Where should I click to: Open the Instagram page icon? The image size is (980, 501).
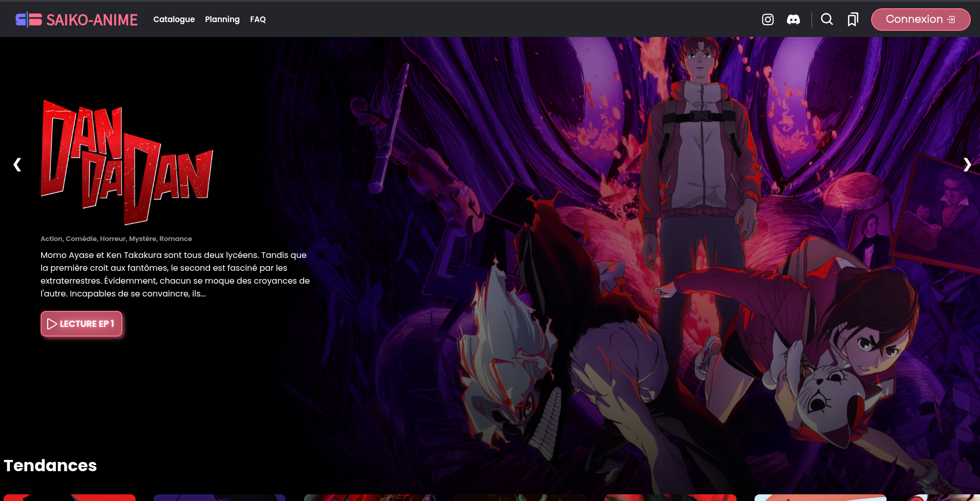767,20
